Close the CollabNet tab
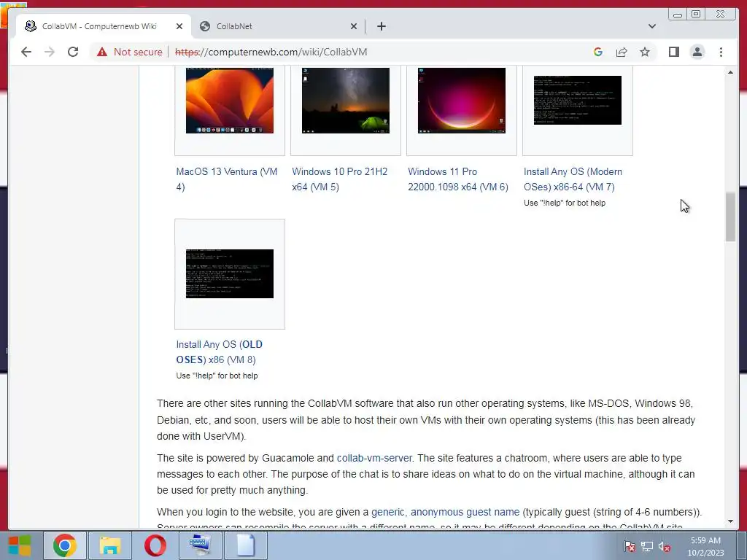The width and height of the screenshot is (747, 560). 354,26
